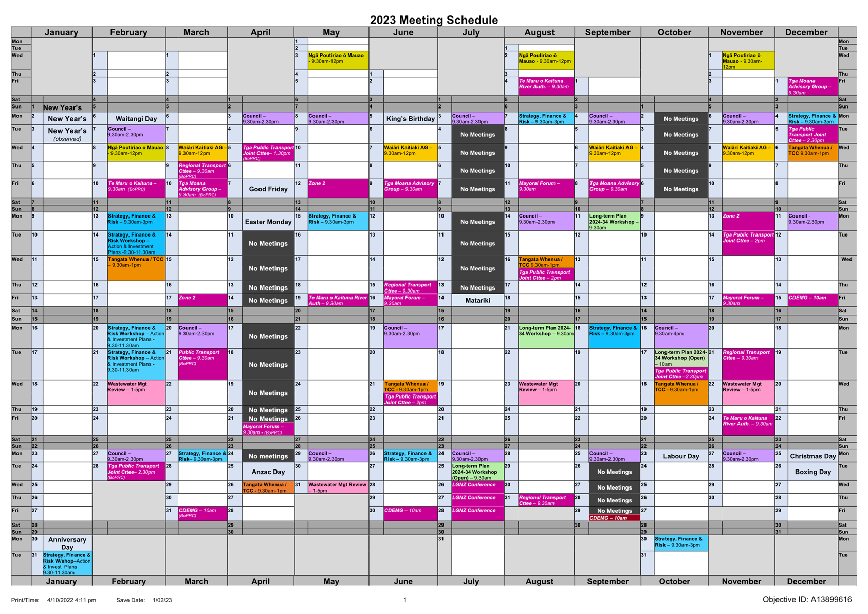Select 'Zone 2' on 13 November
868x614 pixels.
point(748,222)
